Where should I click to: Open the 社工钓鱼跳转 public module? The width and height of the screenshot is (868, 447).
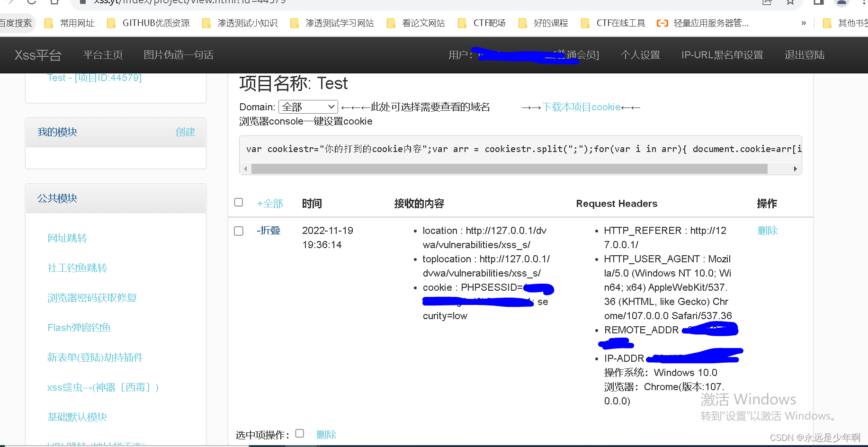coord(77,268)
